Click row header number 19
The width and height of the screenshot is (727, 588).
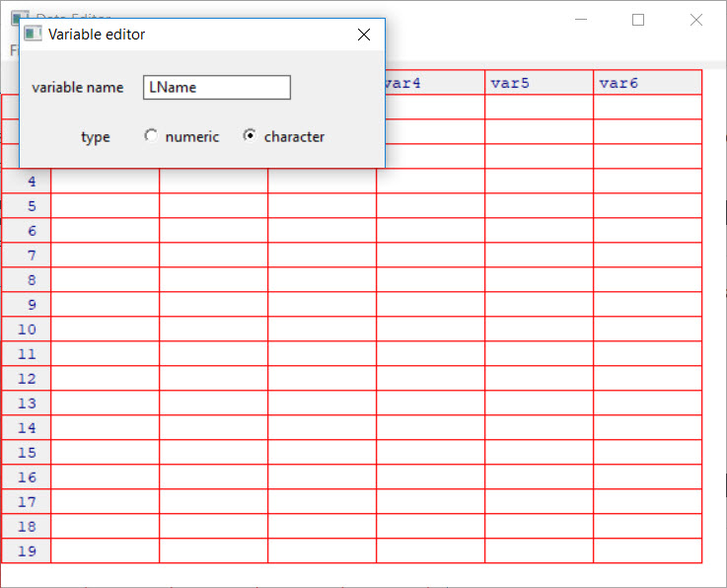27,551
